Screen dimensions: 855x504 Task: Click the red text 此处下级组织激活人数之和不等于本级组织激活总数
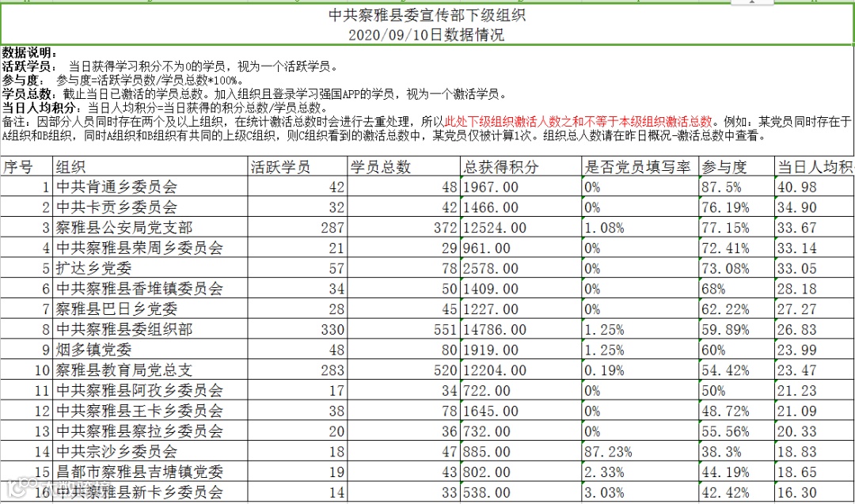coord(579,122)
